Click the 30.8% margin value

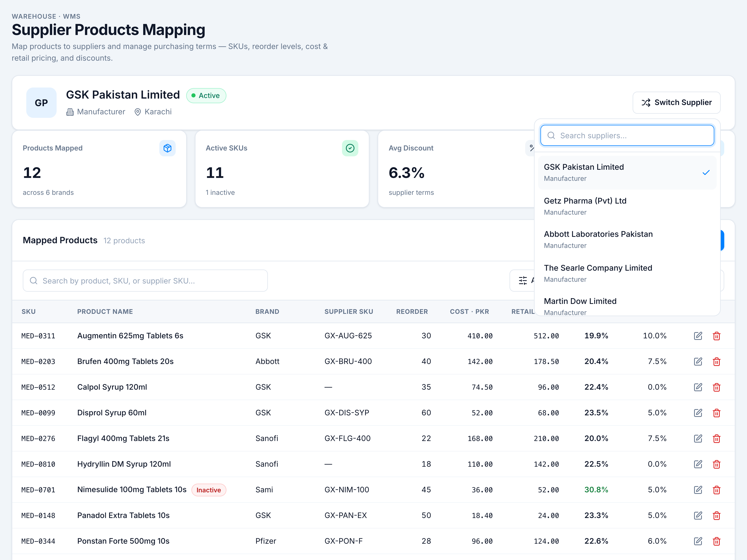[x=596, y=490]
